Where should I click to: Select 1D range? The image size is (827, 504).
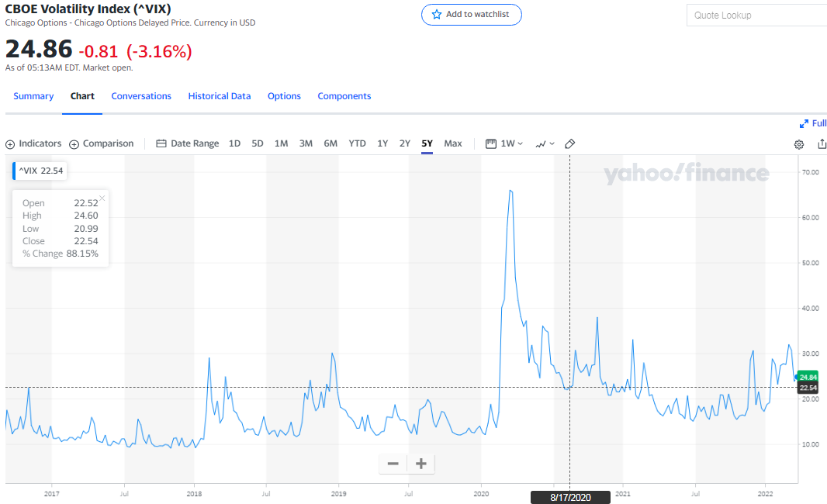click(x=235, y=143)
